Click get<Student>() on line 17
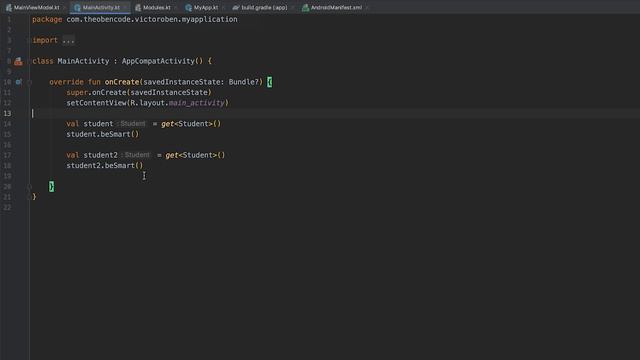 (x=195, y=155)
